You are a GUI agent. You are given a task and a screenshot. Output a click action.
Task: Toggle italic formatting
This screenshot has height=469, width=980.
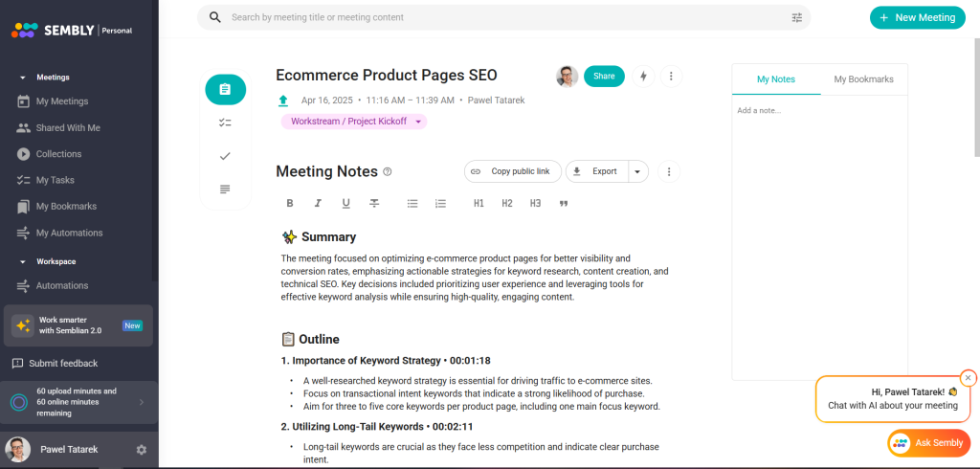[x=318, y=203]
